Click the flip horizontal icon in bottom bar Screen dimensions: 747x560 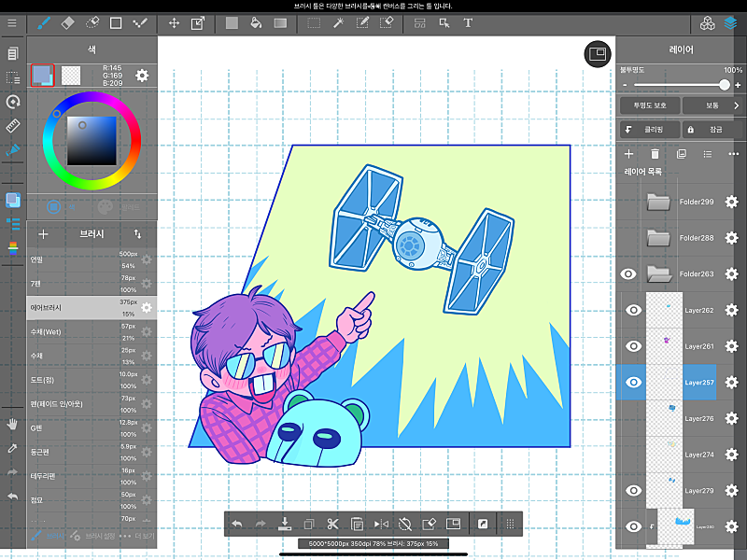[x=381, y=525]
